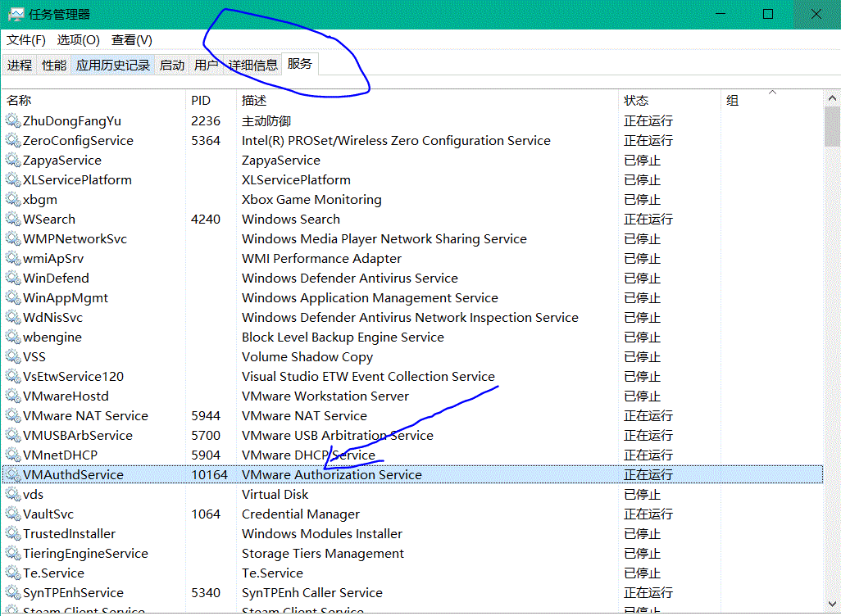Click the VMUSBArbService service icon
This screenshot has height=616, width=841.
[13, 435]
